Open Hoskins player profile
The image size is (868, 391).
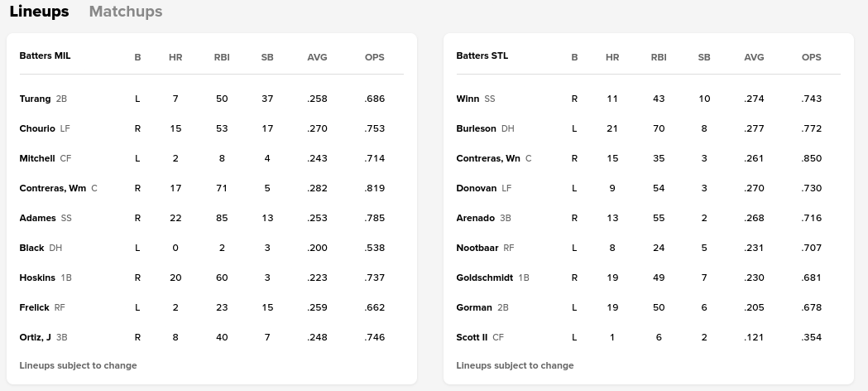point(37,278)
